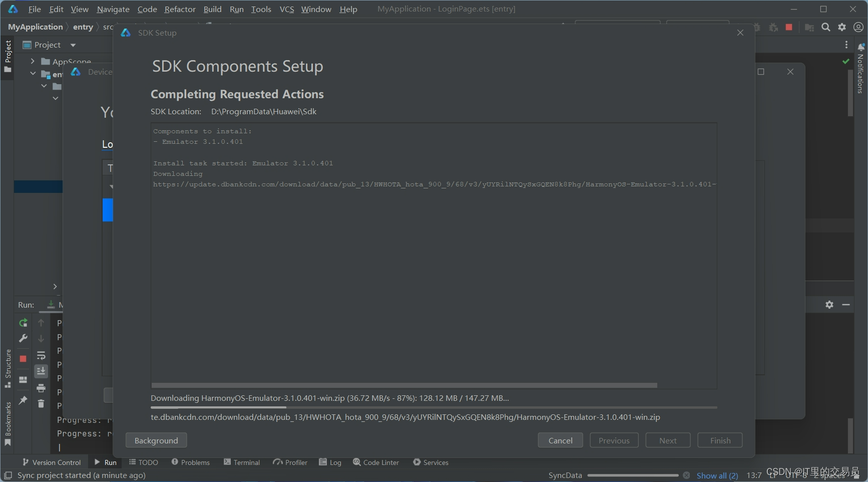Open the Services tool window

[431, 462]
